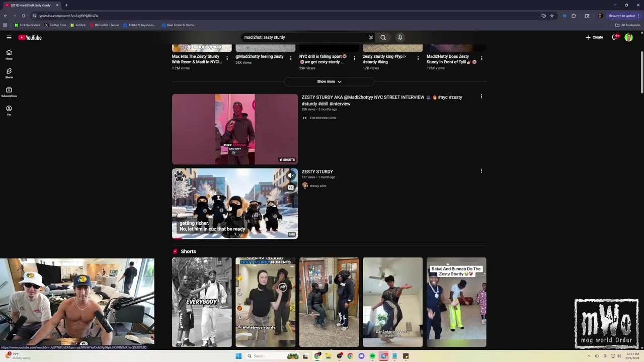
Task: Open the ZESTY STURDY video title
Action: tap(317, 171)
